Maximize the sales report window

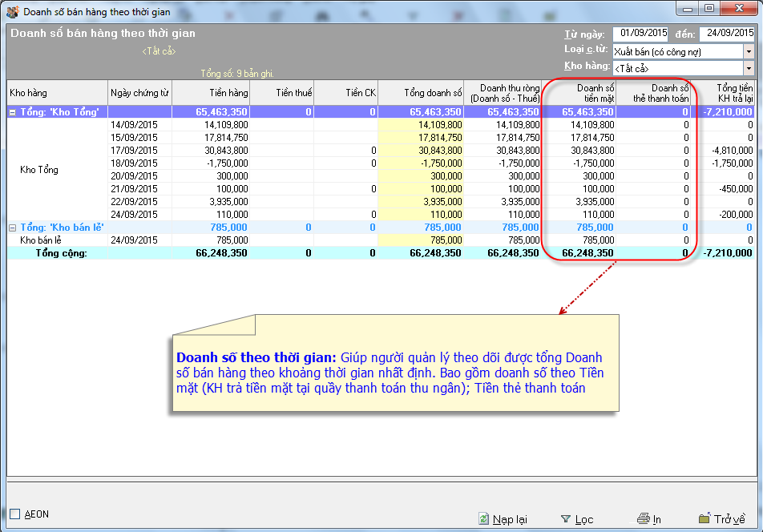point(708,9)
